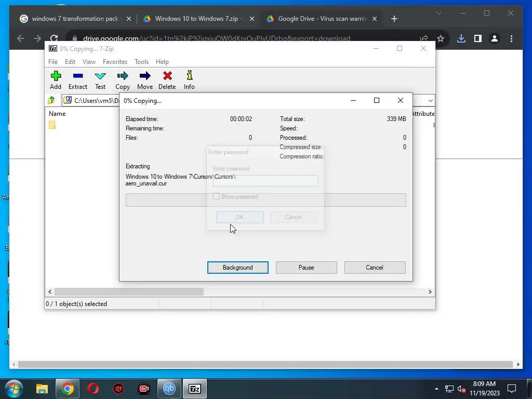Image resolution: width=532 pixels, height=399 pixels.
Task: Click the muted volume tray icon
Action: pos(461,389)
